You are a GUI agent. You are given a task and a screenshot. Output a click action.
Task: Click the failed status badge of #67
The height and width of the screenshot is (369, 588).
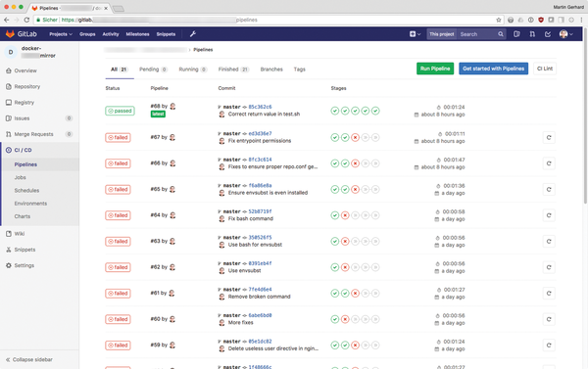tap(118, 137)
